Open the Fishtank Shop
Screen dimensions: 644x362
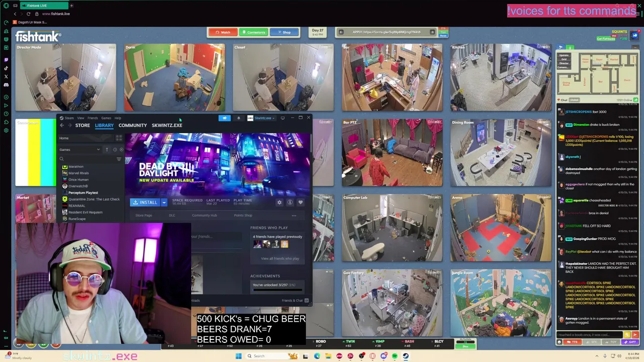coord(284,32)
